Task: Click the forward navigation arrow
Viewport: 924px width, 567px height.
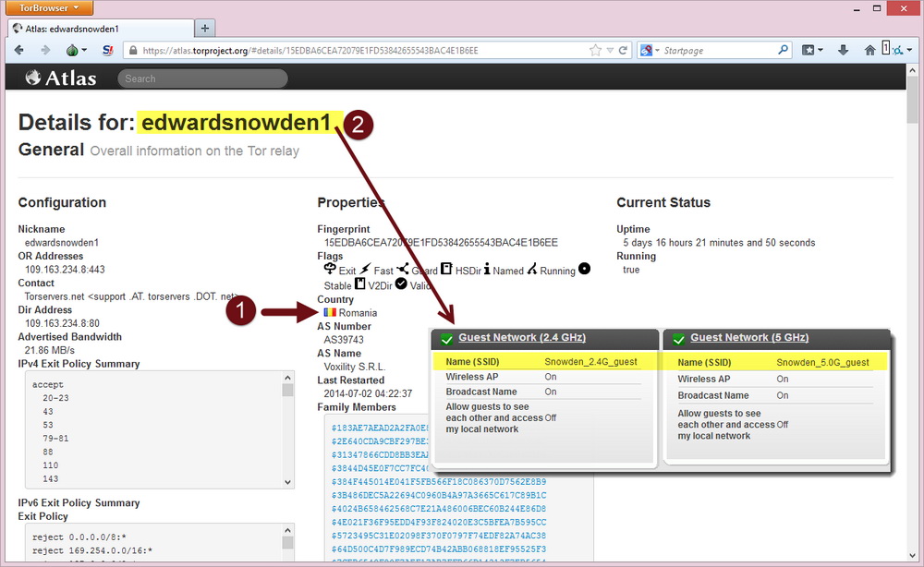Action: [45, 50]
